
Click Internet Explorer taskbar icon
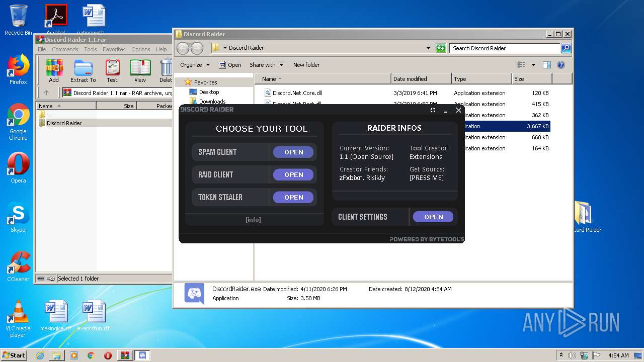point(40,355)
